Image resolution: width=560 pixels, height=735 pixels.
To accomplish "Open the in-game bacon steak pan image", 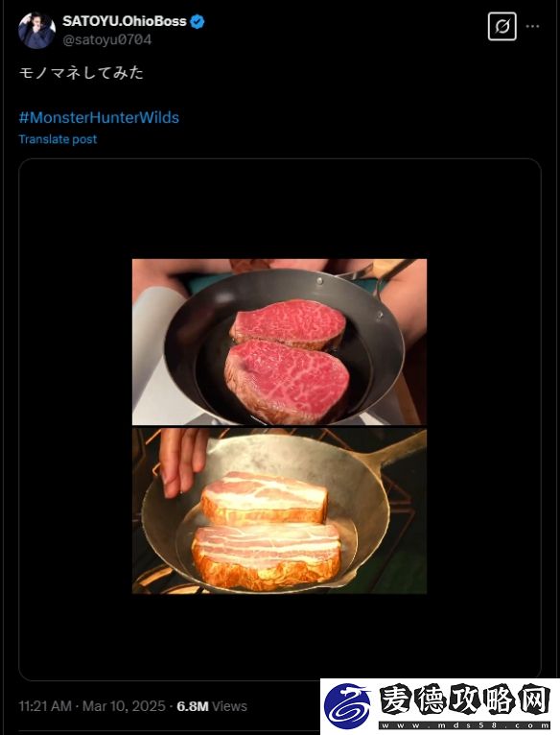I will (x=279, y=510).
